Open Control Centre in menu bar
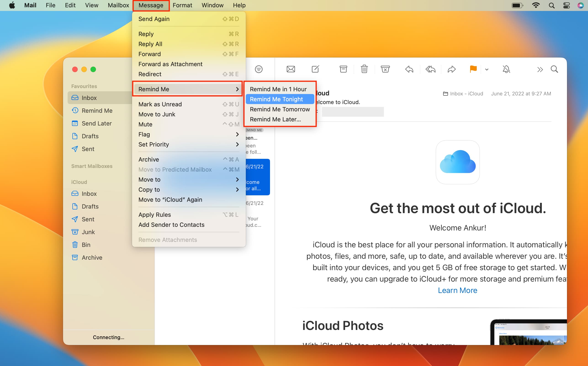Image resolution: width=588 pixels, height=366 pixels. pos(566,5)
